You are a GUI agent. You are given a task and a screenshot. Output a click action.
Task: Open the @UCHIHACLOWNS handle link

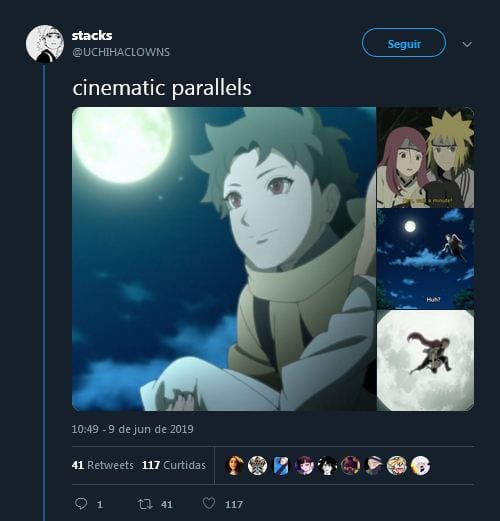[121, 52]
